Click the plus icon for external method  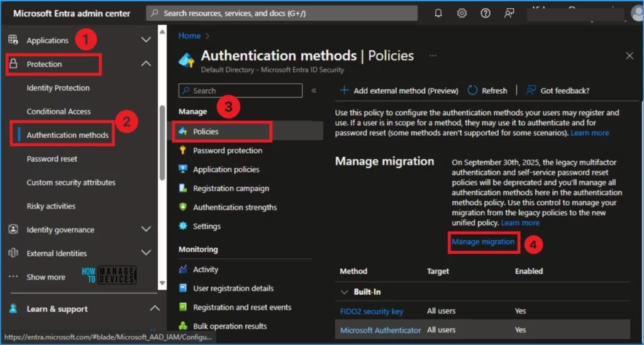pos(344,91)
